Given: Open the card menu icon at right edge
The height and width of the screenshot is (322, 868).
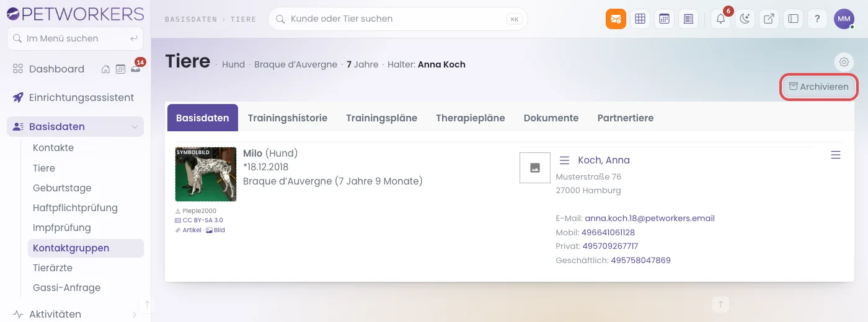Looking at the screenshot, I should tap(836, 155).
